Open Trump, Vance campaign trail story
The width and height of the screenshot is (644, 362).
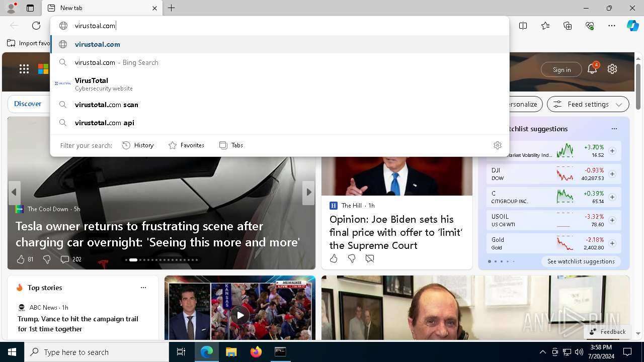click(78, 324)
